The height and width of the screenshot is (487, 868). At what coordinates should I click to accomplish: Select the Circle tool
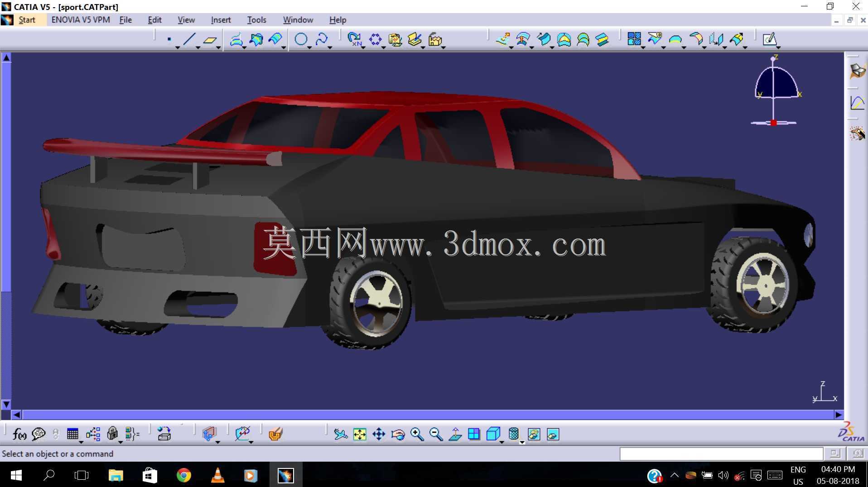(x=301, y=39)
